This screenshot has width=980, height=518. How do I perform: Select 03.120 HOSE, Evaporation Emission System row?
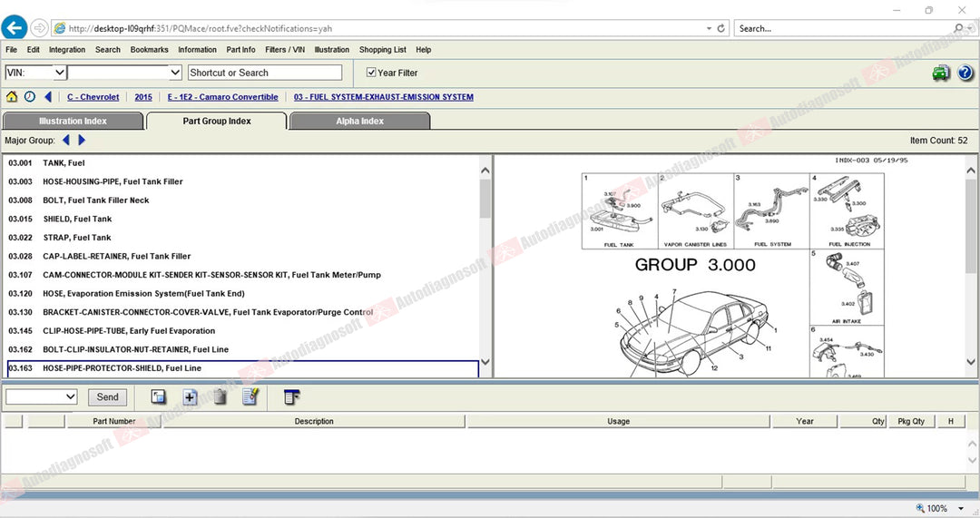click(x=242, y=294)
